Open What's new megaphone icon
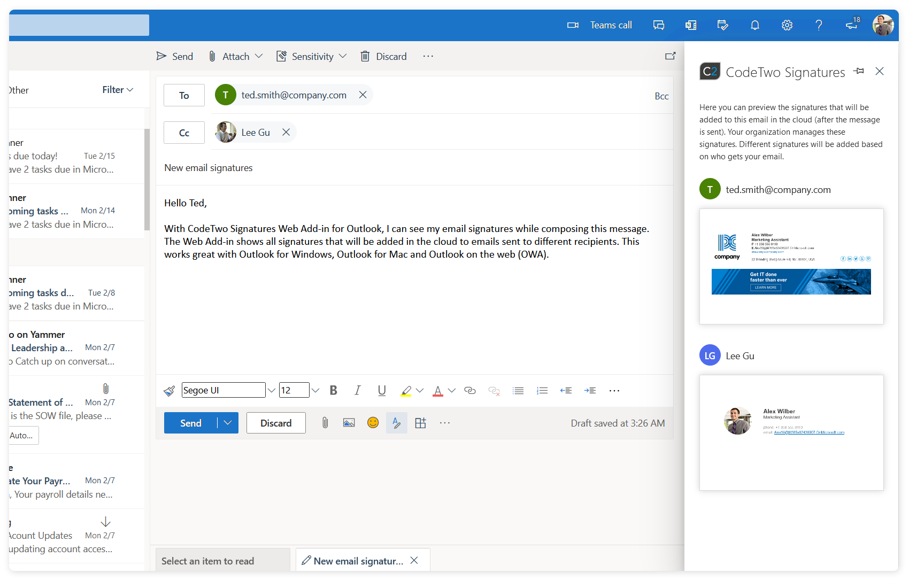This screenshot has height=588, width=909. coord(852,24)
